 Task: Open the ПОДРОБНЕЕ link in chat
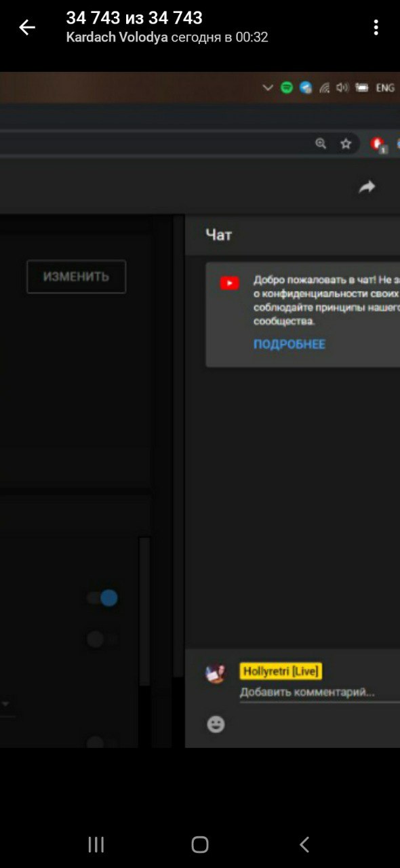(x=289, y=344)
